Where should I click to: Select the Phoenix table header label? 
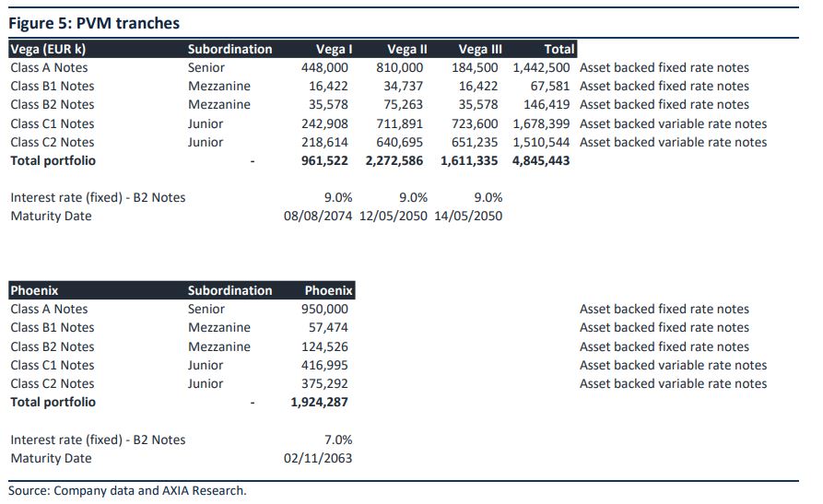(x=34, y=290)
